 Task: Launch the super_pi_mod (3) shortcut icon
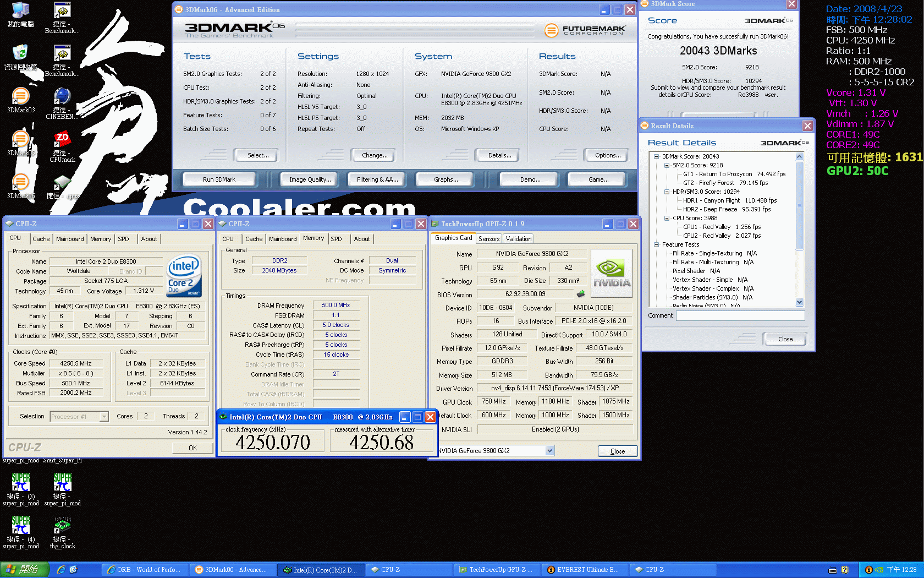(x=20, y=489)
